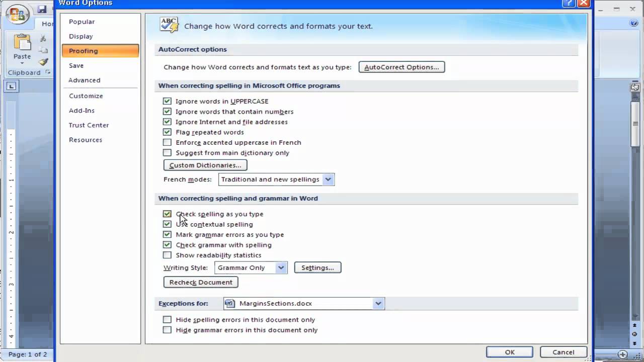Click the Clipboard group label
The height and width of the screenshot is (362, 644).
coord(24,72)
